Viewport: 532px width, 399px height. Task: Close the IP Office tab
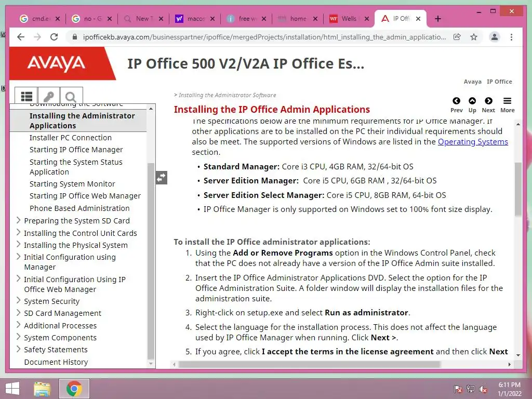(x=418, y=19)
